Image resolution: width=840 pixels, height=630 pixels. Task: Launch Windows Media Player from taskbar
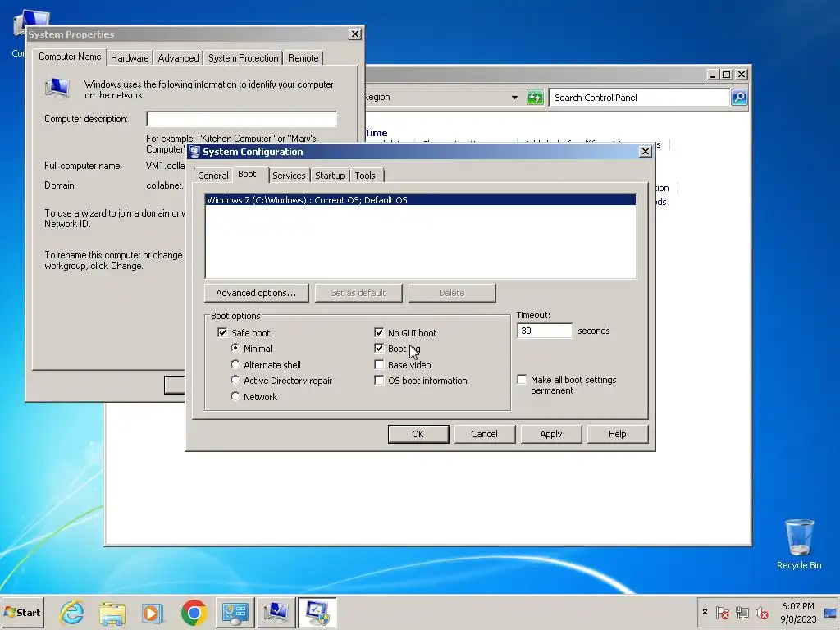click(x=152, y=613)
